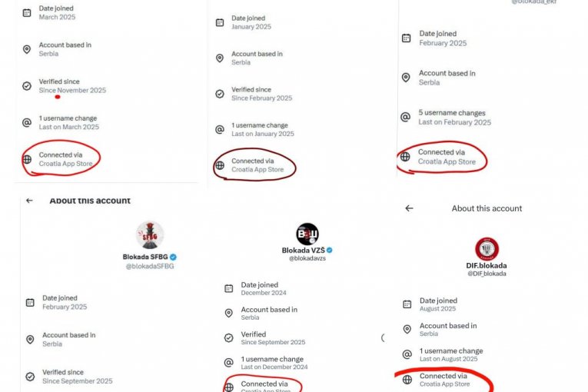Go back using the arrow above DIF.blokada

click(409, 208)
